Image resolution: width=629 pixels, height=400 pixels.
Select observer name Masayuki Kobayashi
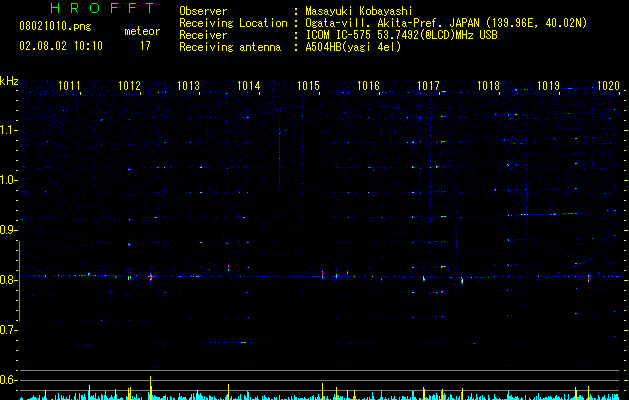pyautogui.click(x=359, y=11)
